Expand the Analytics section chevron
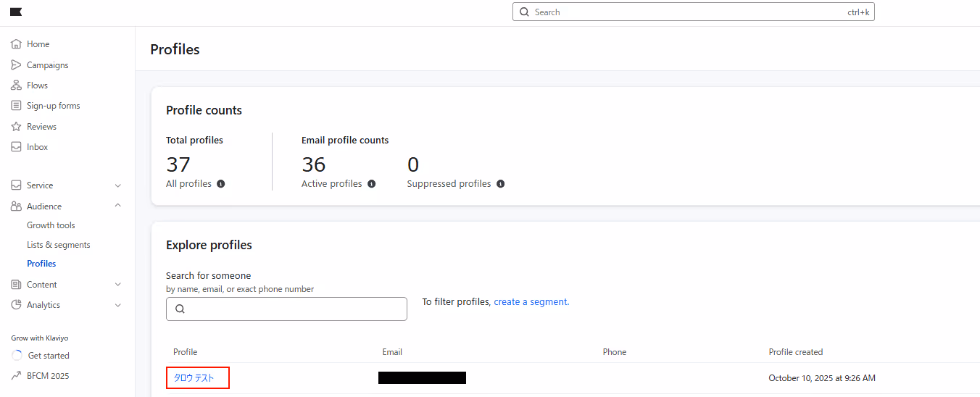Screen dimensions: 980x397 click(118, 305)
